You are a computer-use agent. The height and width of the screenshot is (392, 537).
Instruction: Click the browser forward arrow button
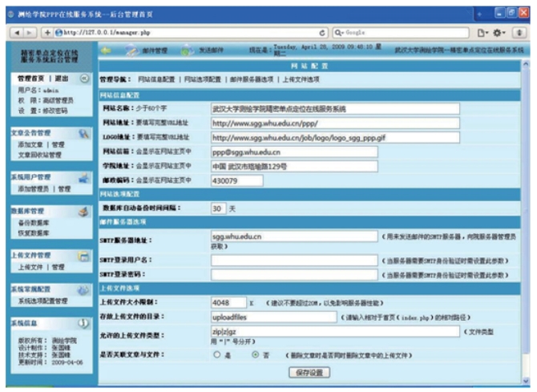30,33
